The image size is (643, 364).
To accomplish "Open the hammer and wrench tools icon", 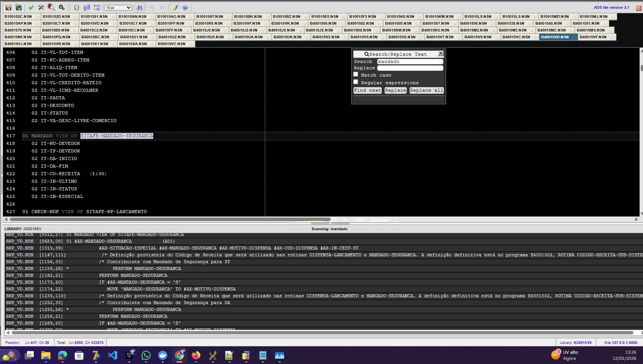I will coord(41,8).
